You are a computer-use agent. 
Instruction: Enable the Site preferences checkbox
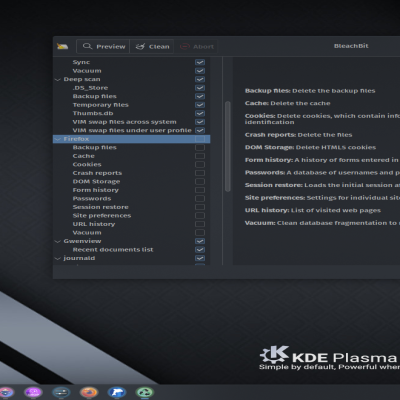200,215
